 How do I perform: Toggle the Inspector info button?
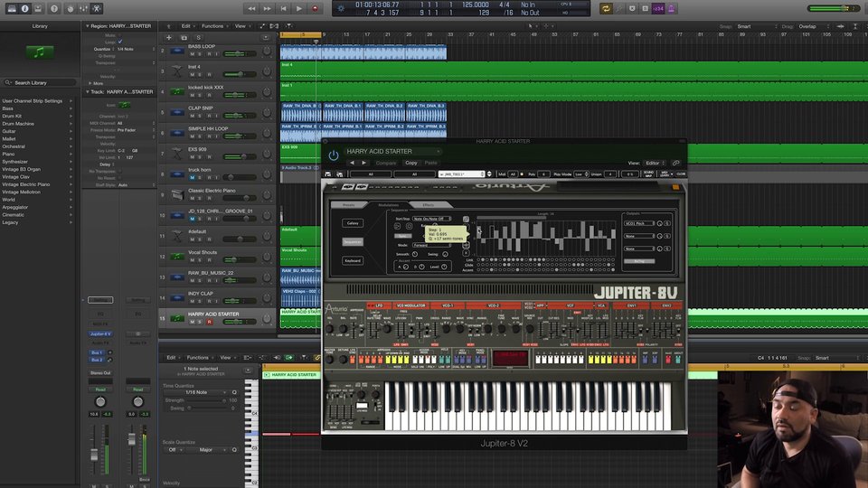coord(25,8)
